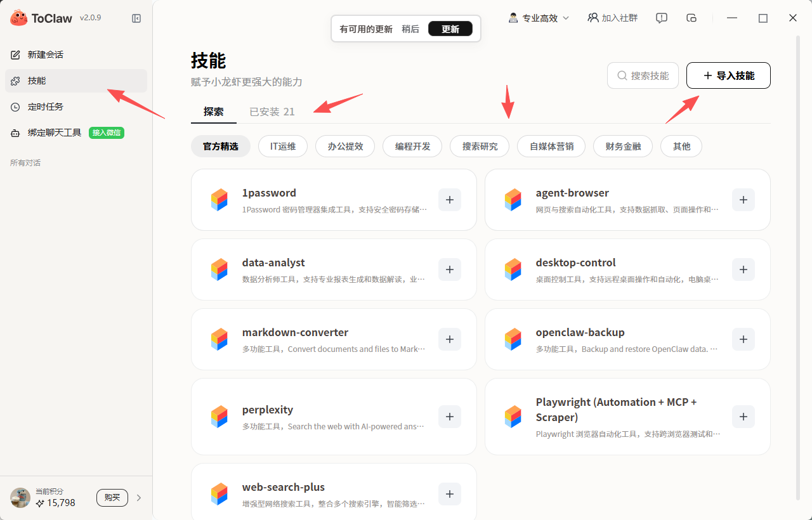Screen dimensions: 812x520
Task: Click the 15,798 points balance
Action: tap(55, 503)
